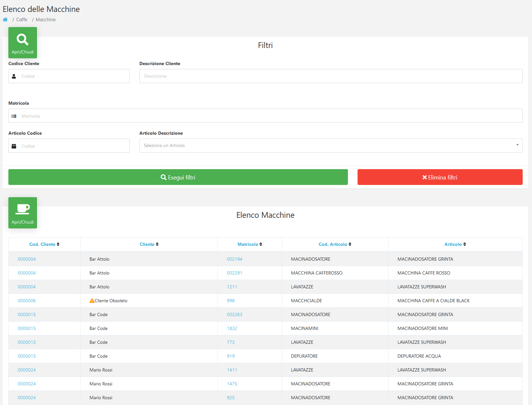
Task: Click the green Esegui filtri button
Action: (x=178, y=177)
